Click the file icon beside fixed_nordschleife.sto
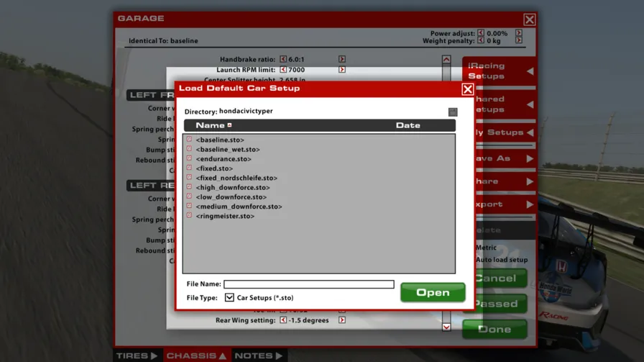The height and width of the screenshot is (362, 644). (x=189, y=177)
